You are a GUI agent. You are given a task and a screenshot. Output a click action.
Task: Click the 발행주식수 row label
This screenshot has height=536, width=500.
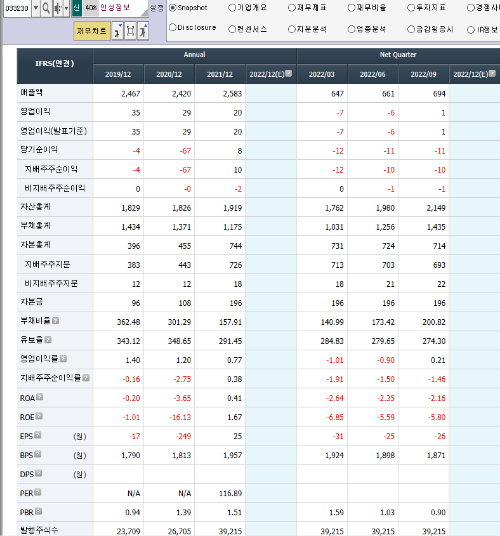pyautogui.click(x=39, y=530)
